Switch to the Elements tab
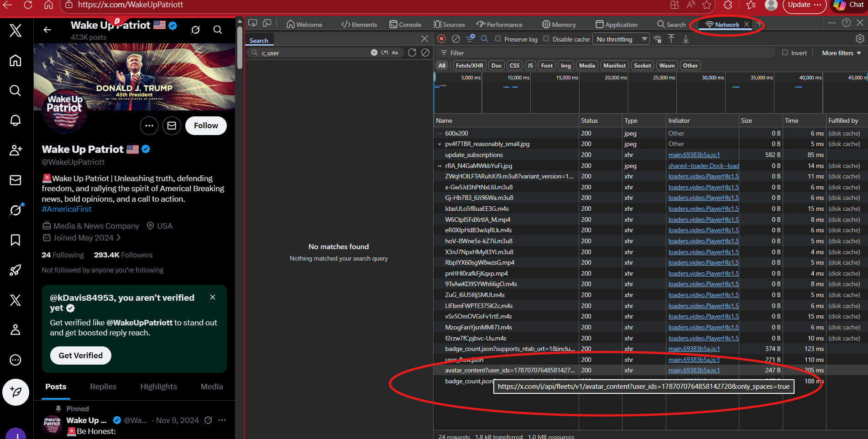 pyautogui.click(x=359, y=25)
